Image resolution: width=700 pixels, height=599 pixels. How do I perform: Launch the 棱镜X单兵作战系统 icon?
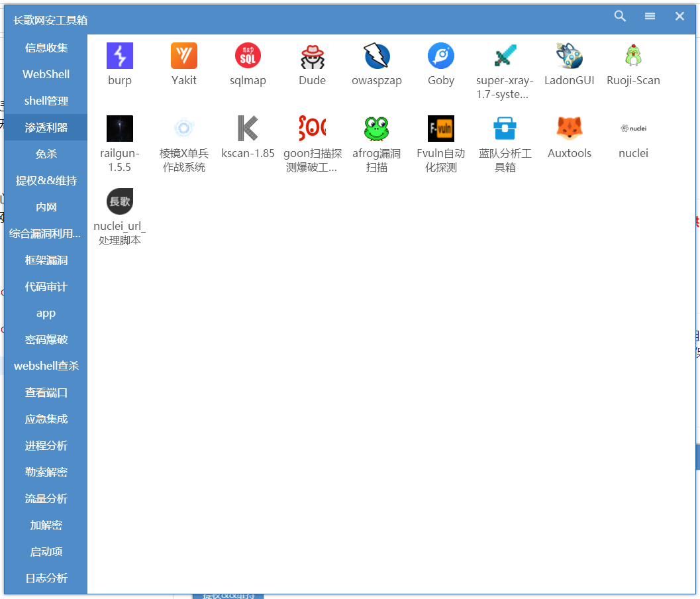point(184,129)
